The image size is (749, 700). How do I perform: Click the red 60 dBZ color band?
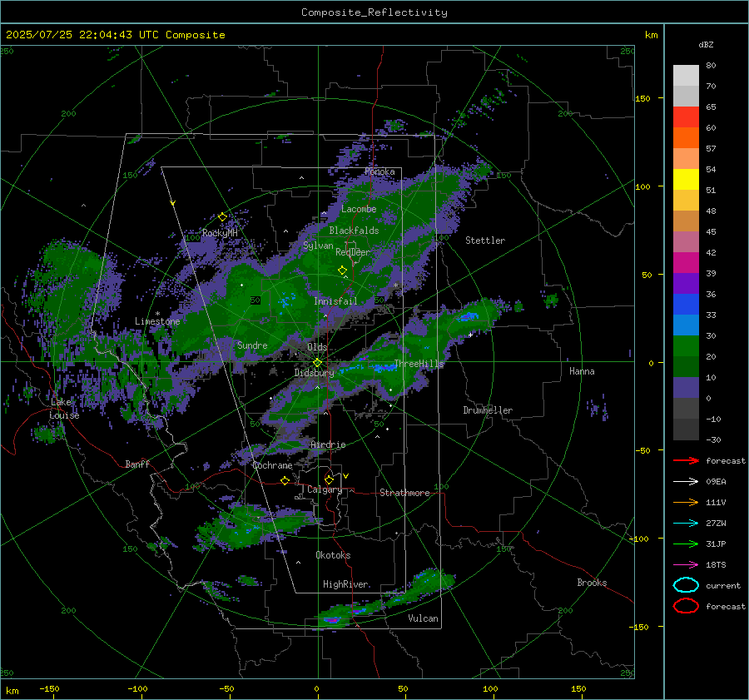point(686,117)
